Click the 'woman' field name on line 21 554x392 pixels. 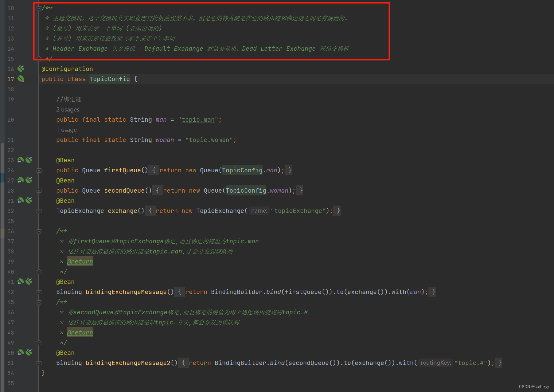pos(165,140)
